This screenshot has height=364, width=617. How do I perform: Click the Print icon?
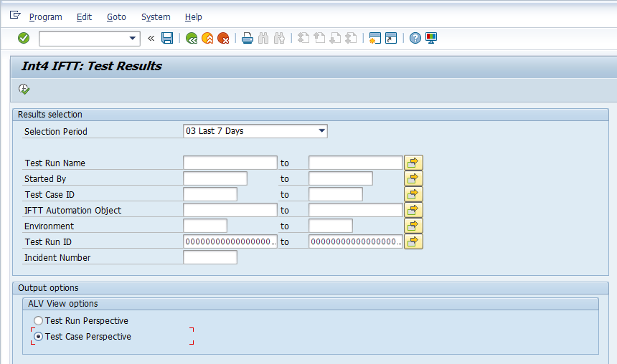(x=248, y=38)
